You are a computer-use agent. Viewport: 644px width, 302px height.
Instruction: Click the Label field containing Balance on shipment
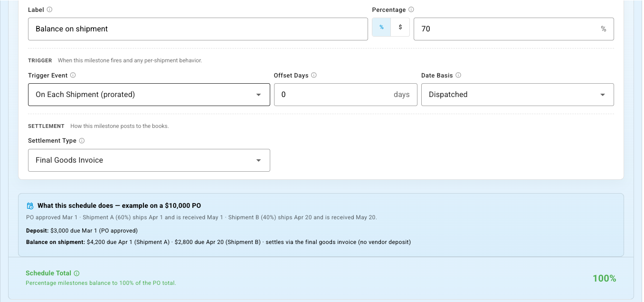point(198,29)
